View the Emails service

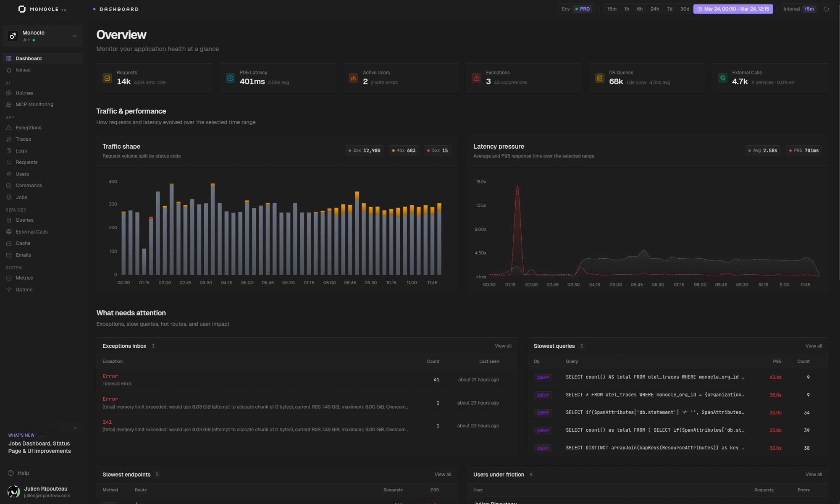(x=23, y=255)
